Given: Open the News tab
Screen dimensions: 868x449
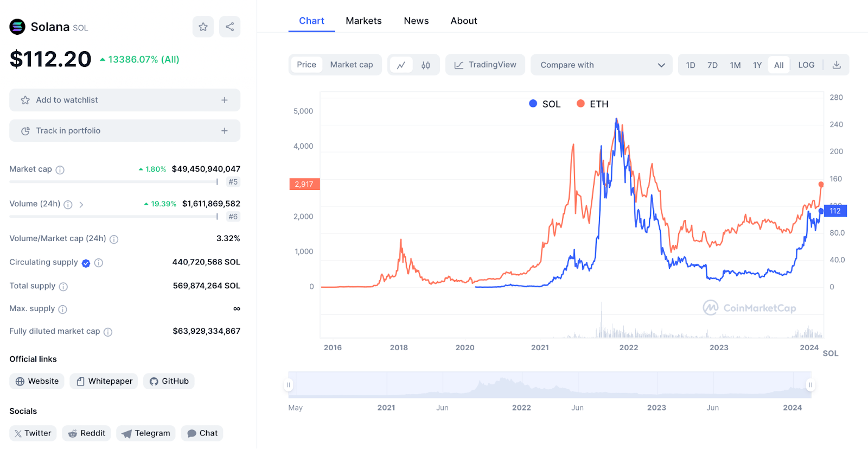Looking at the screenshot, I should (x=416, y=21).
